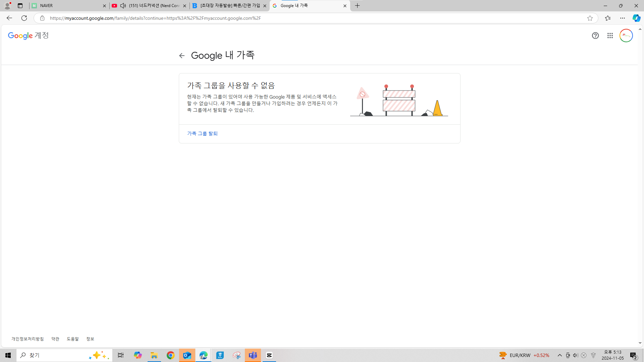Open the Google apps grid launcher

click(x=610, y=36)
